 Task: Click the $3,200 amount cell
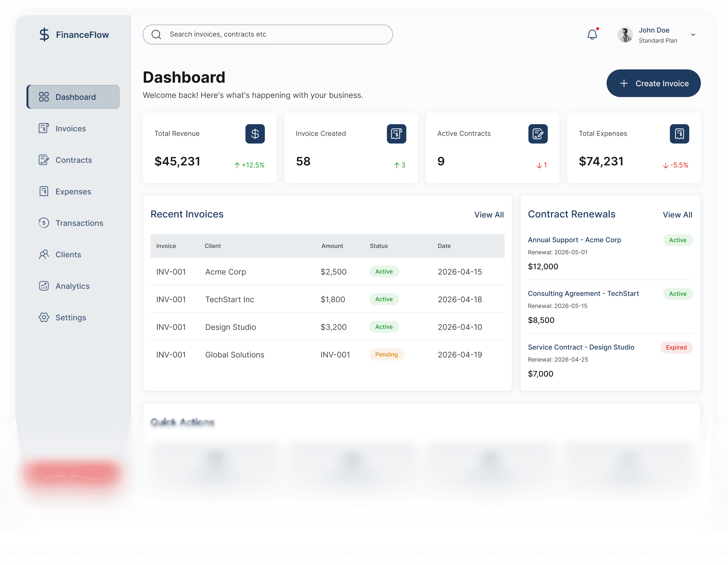click(334, 327)
